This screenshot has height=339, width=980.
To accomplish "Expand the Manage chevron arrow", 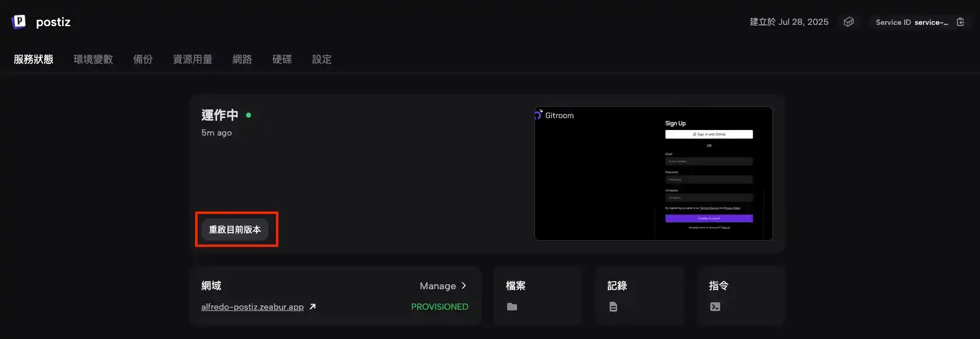I will point(464,286).
